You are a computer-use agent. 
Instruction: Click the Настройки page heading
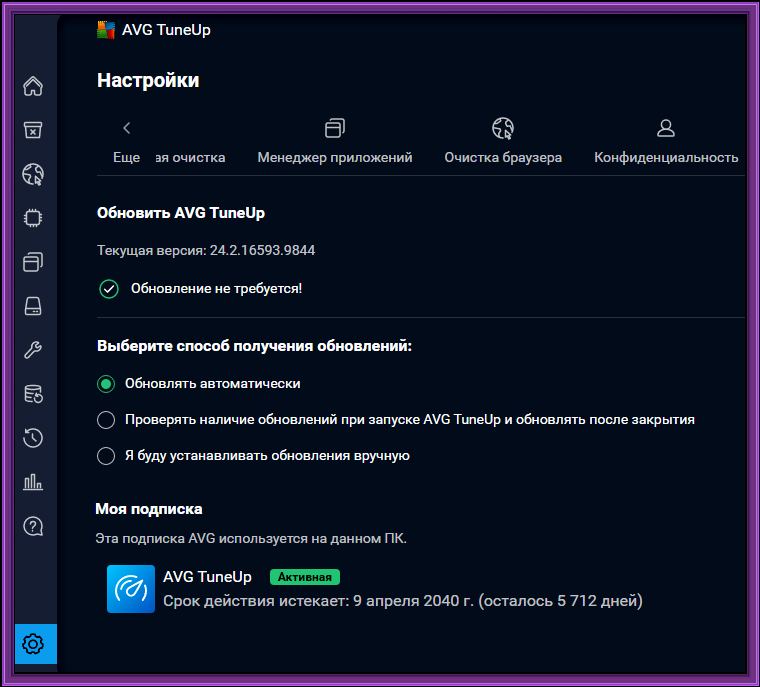(x=148, y=80)
